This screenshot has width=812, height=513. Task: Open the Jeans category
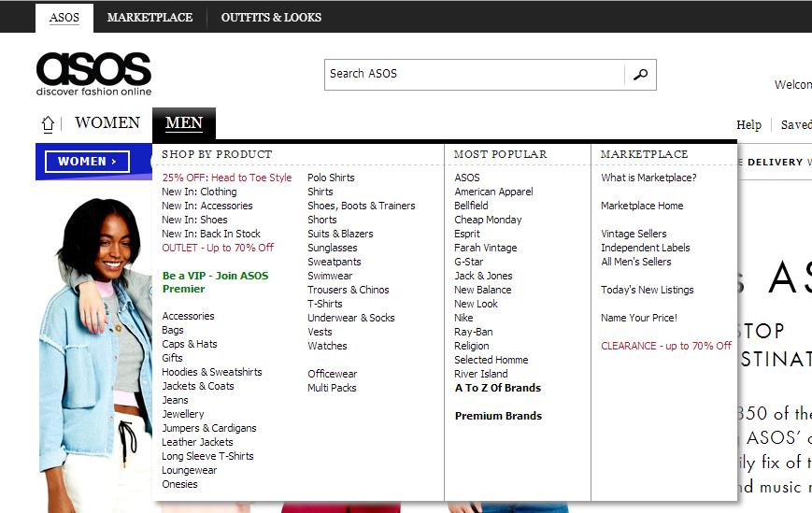coord(175,400)
